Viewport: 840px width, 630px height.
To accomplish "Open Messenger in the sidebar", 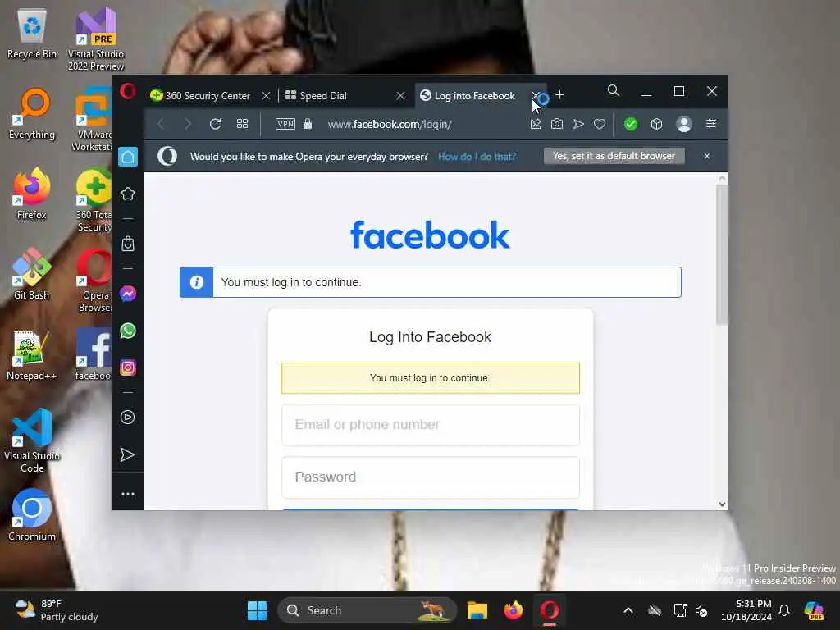I will (x=127, y=294).
